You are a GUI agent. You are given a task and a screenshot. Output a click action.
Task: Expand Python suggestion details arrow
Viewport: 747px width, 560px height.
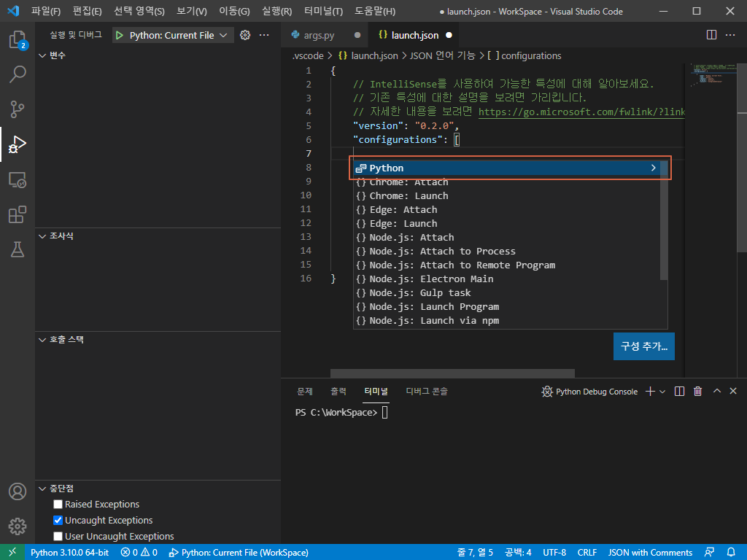[x=653, y=168]
